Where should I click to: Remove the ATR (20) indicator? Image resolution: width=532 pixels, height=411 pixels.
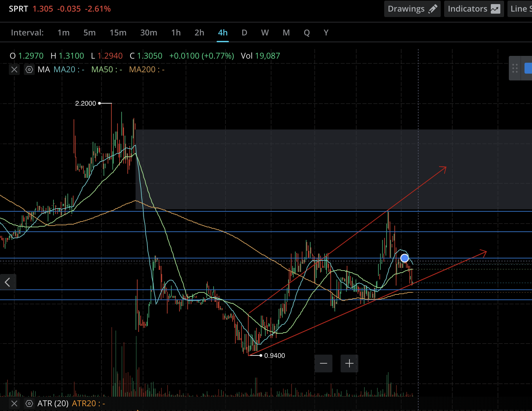point(14,404)
